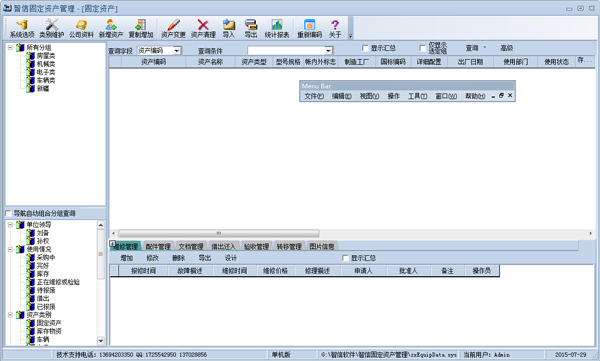Select 完好 node under 使用情况
The width and height of the screenshot is (600, 361).
pyautogui.click(x=43, y=265)
